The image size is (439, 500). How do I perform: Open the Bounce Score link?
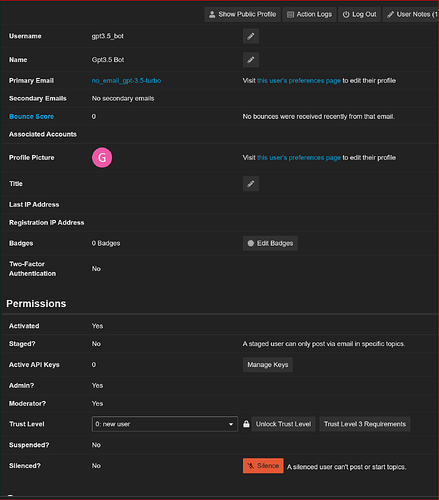coord(31,117)
